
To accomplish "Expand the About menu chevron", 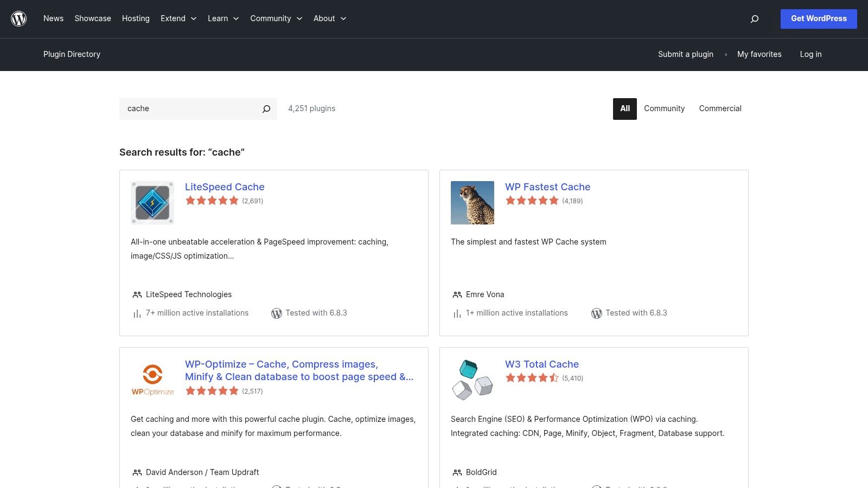I will click(x=343, y=18).
